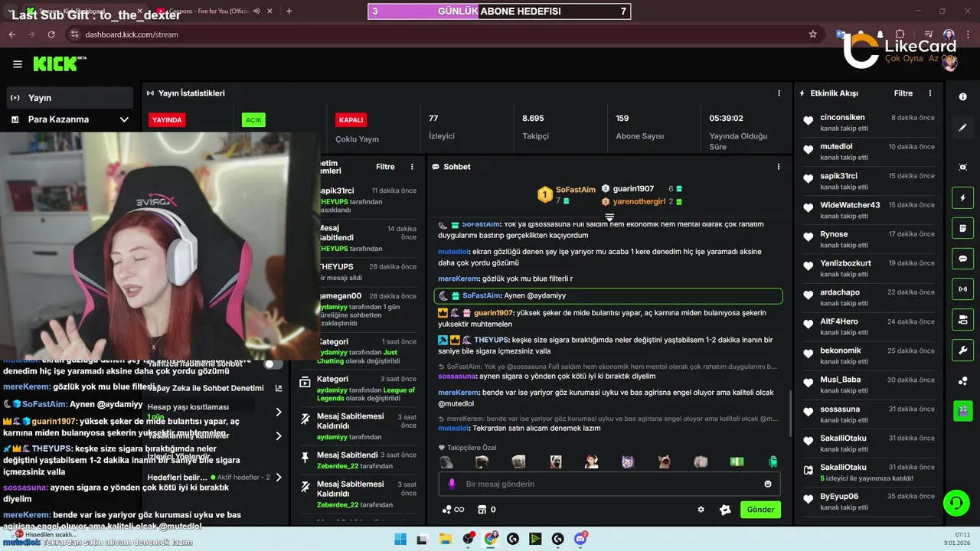Open Windows Start menu on the taskbar
This screenshot has height=551, width=980.
pos(400,539)
